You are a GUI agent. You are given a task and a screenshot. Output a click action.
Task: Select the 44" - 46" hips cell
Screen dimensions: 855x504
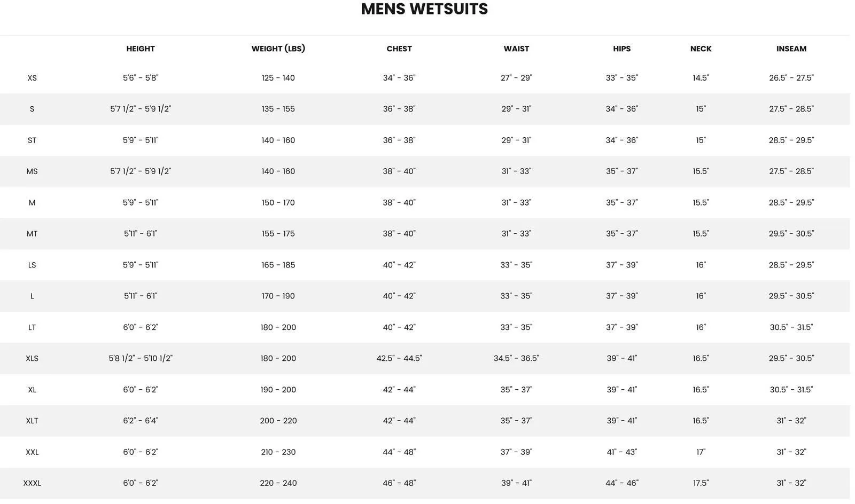tap(622, 483)
